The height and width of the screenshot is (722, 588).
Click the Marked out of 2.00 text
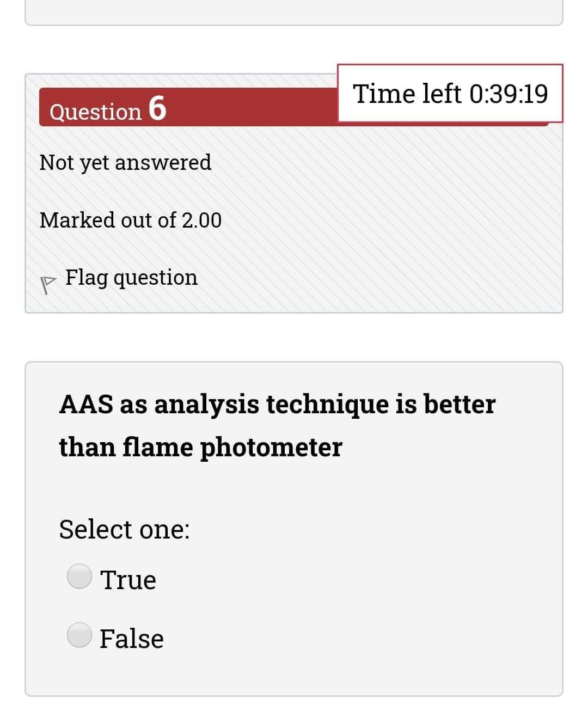click(131, 220)
